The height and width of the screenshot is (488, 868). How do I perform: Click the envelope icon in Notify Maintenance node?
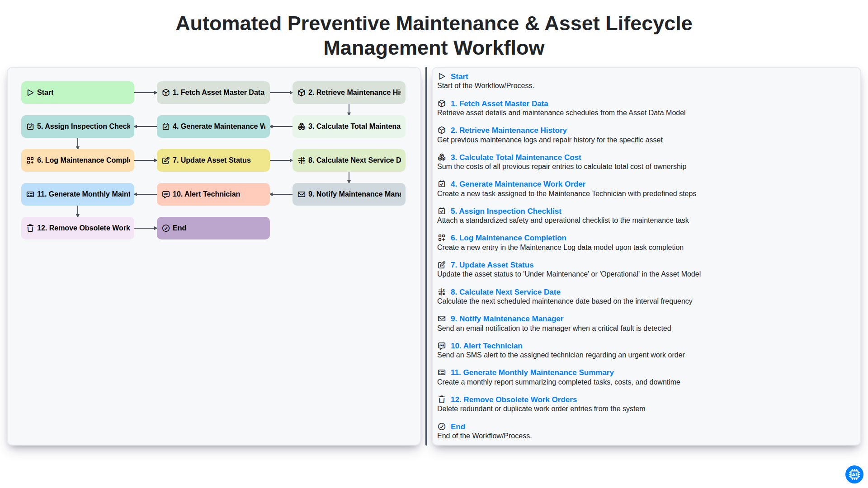(302, 194)
